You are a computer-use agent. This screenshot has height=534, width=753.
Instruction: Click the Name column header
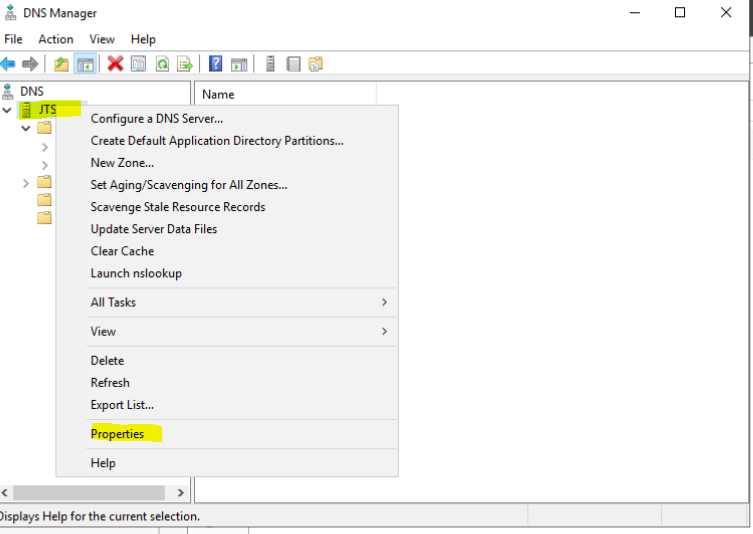click(x=285, y=95)
